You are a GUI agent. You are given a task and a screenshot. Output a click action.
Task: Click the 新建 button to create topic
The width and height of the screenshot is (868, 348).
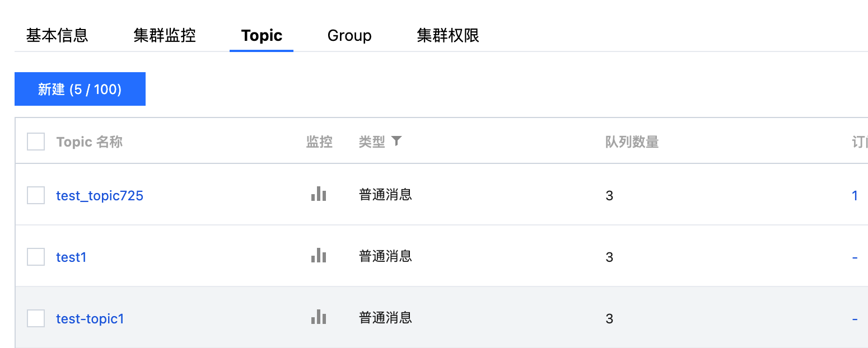coord(80,88)
